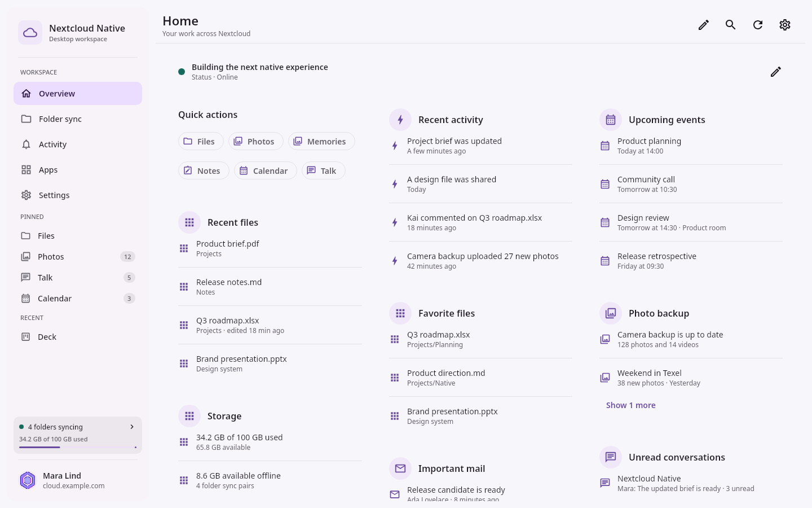The height and width of the screenshot is (508, 812).
Task: Select Overview in the sidebar
Action: (78, 94)
